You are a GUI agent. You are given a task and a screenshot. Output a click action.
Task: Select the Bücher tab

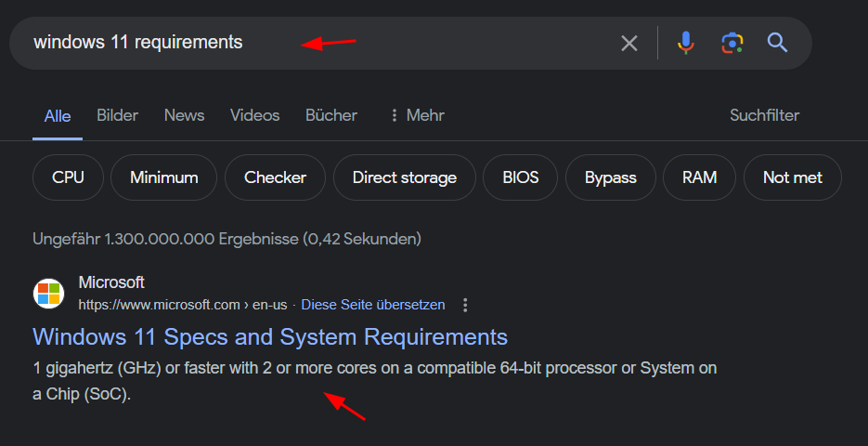point(331,115)
